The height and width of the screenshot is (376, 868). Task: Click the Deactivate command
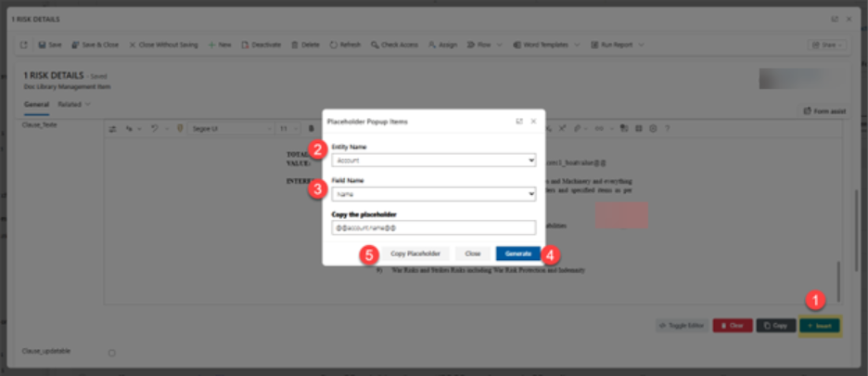pos(262,45)
